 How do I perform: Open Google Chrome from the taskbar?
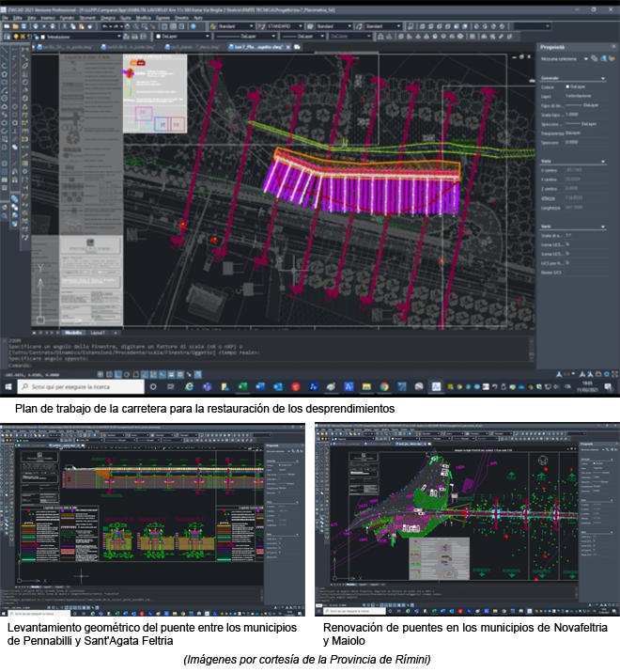tap(384, 386)
